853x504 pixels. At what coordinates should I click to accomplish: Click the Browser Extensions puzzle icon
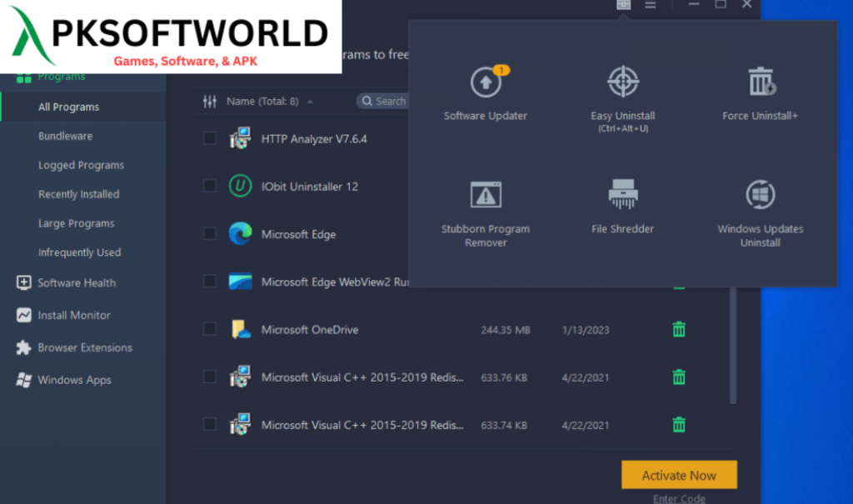[23, 347]
